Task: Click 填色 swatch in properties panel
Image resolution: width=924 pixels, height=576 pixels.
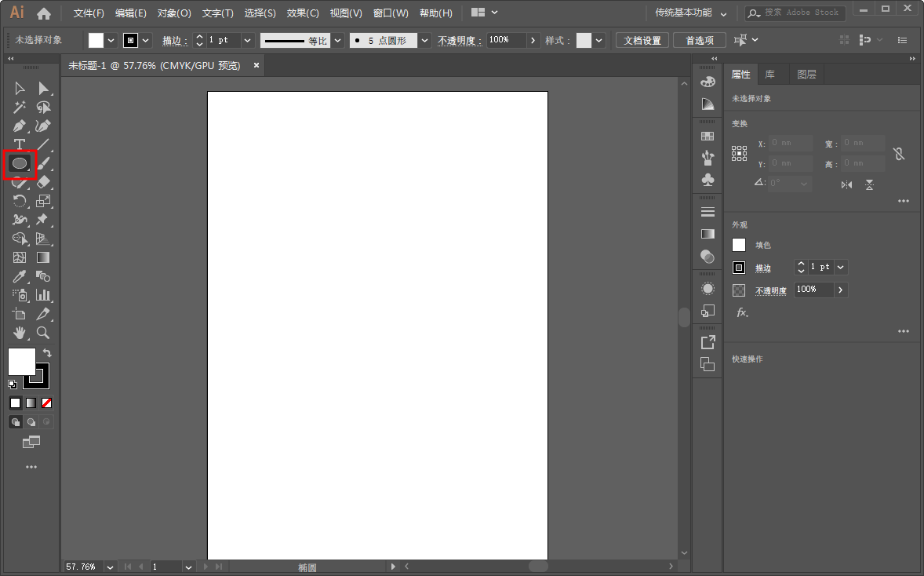Action: 739,245
